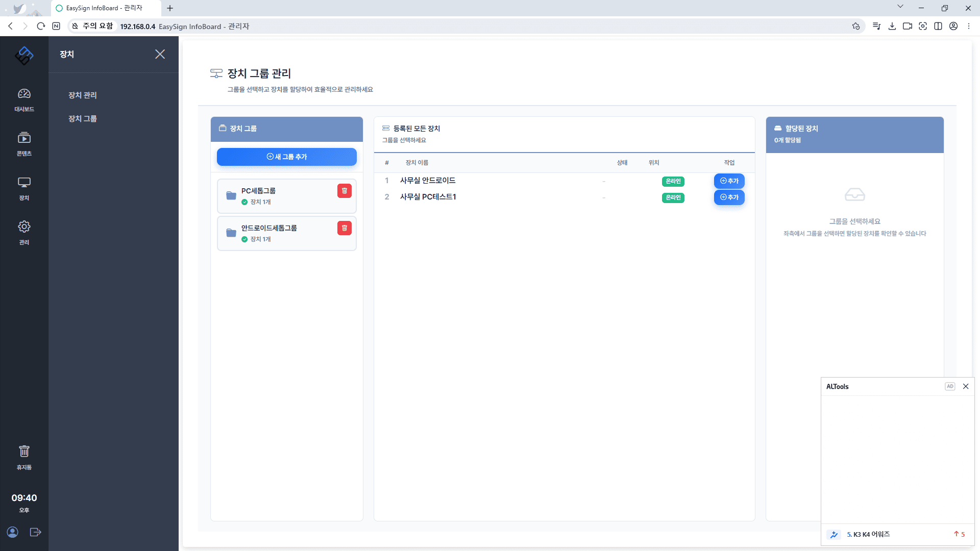Viewport: 980px width, 551px height.
Task: Open the 장치 관리 menu item
Action: pyautogui.click(x=83, y=95)
